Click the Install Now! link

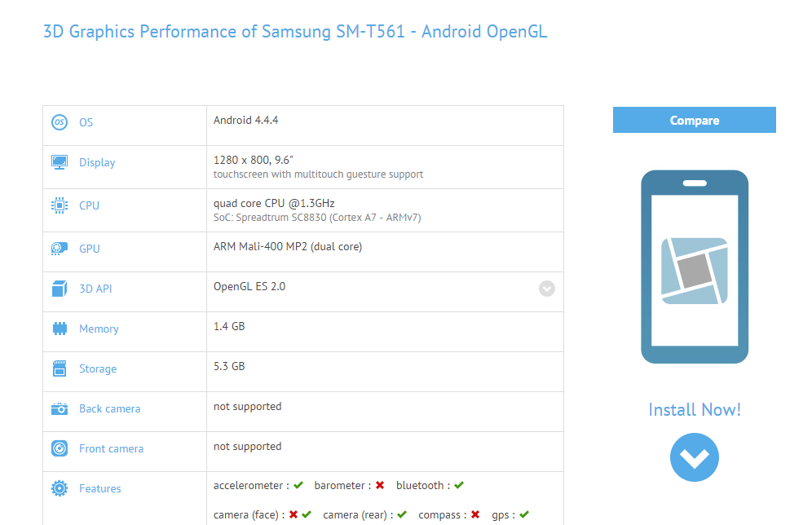695,409
